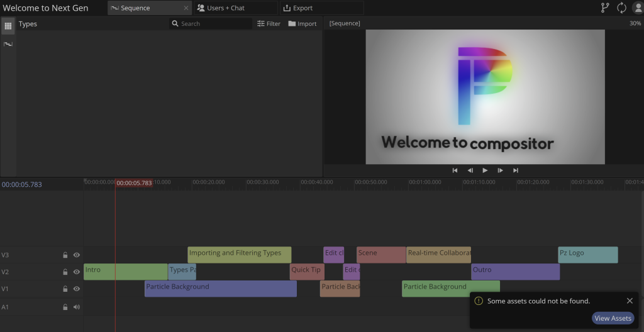
Task: Open the Filter options
Action: pyautogui.click(x=269, y=24)
